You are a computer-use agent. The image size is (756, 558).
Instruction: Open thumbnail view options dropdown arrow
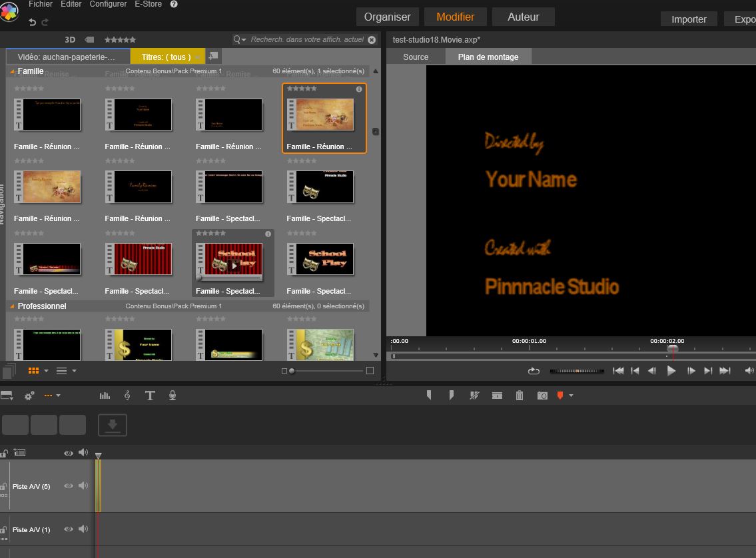pyautogui.click(x=46, y=370)
